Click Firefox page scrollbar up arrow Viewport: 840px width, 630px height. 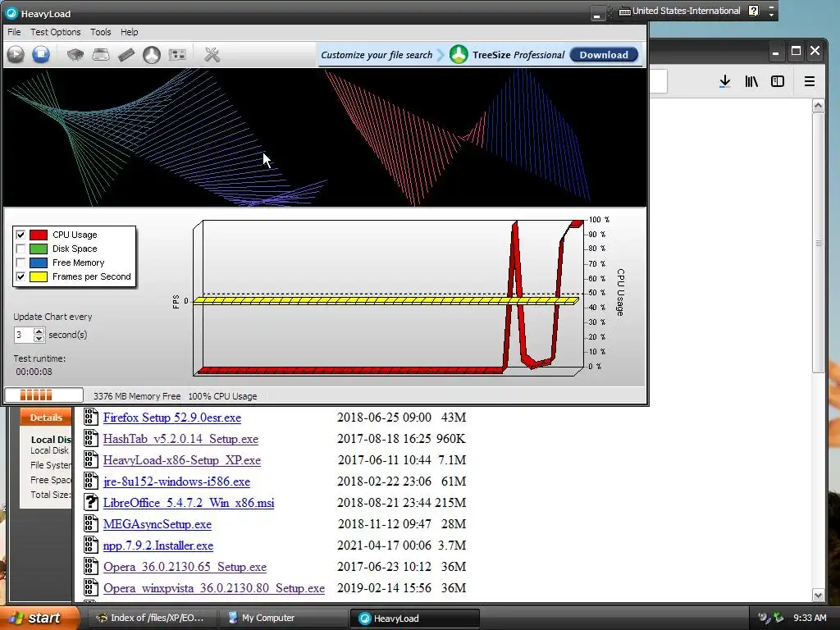coord(818,106)
